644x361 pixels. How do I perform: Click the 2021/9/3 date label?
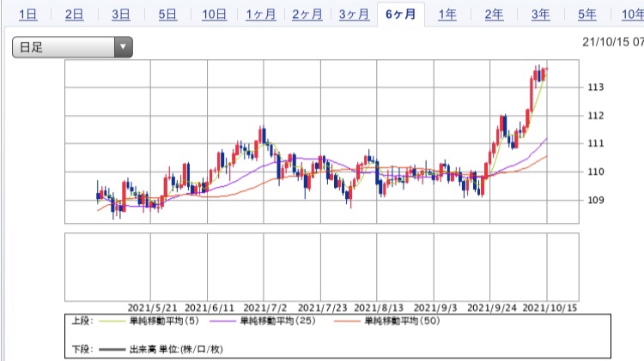pos(435,308)
